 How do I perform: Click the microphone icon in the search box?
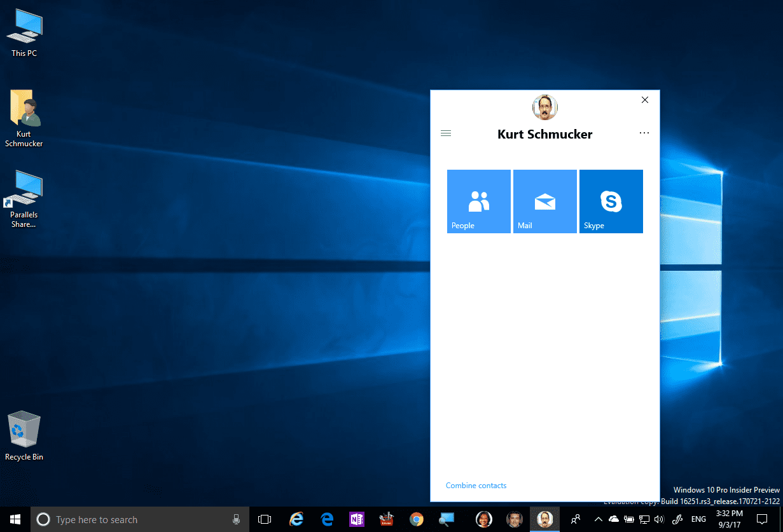pyautogui.click(x=236, y=519)
